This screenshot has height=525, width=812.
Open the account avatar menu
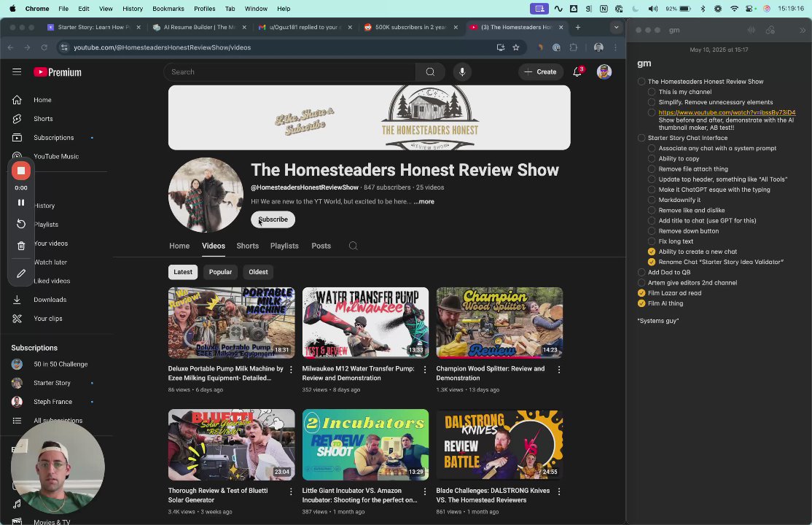click(604, 72)
